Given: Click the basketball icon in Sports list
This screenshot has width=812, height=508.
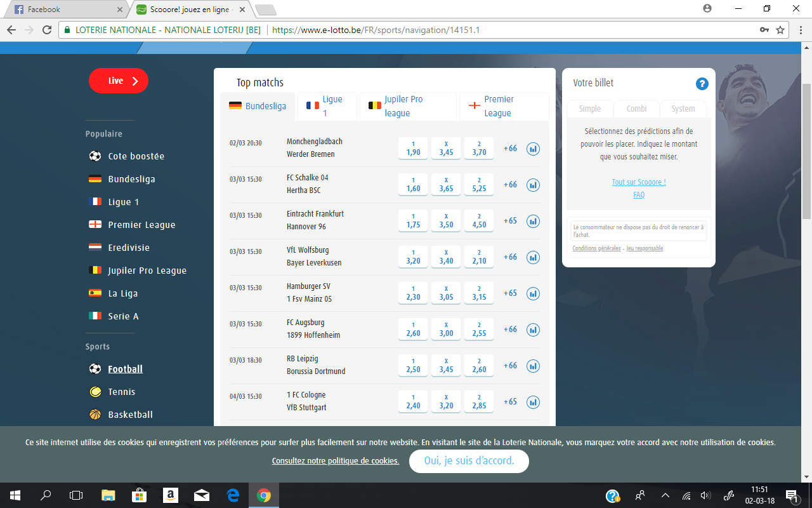Looking at the screenshot, I should pyautogui.click(x=95, y=415).
